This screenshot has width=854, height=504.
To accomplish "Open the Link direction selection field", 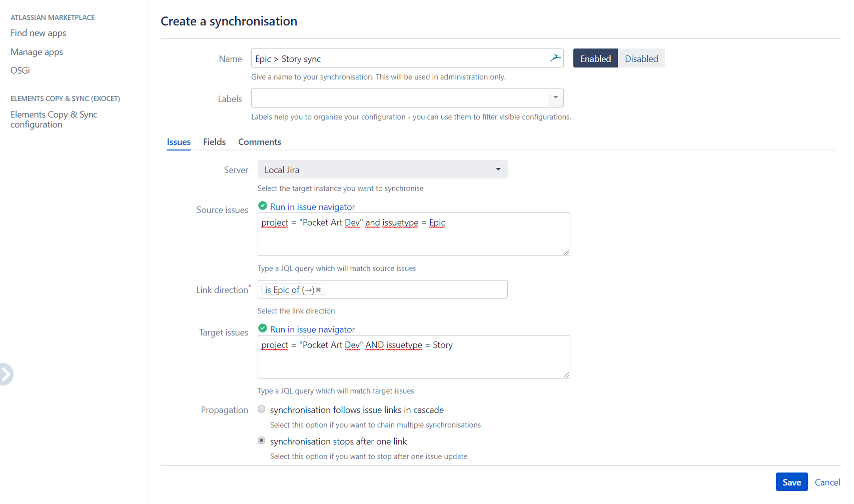I will [415, 289].
